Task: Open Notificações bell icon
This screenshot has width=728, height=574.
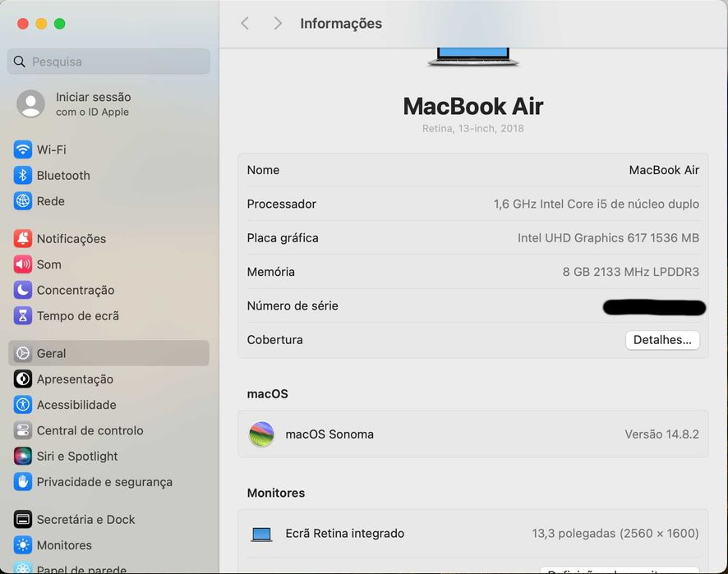Action: click(x=23, y=238)
